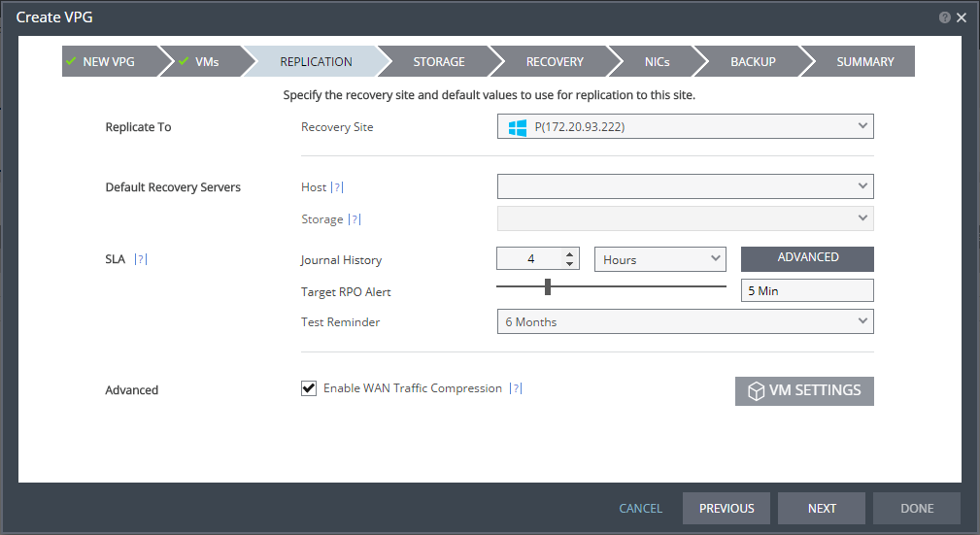Open the Test Reminder dropdown
The width and height of the screenshot is (980, 535).
click(x=686, y=321)
